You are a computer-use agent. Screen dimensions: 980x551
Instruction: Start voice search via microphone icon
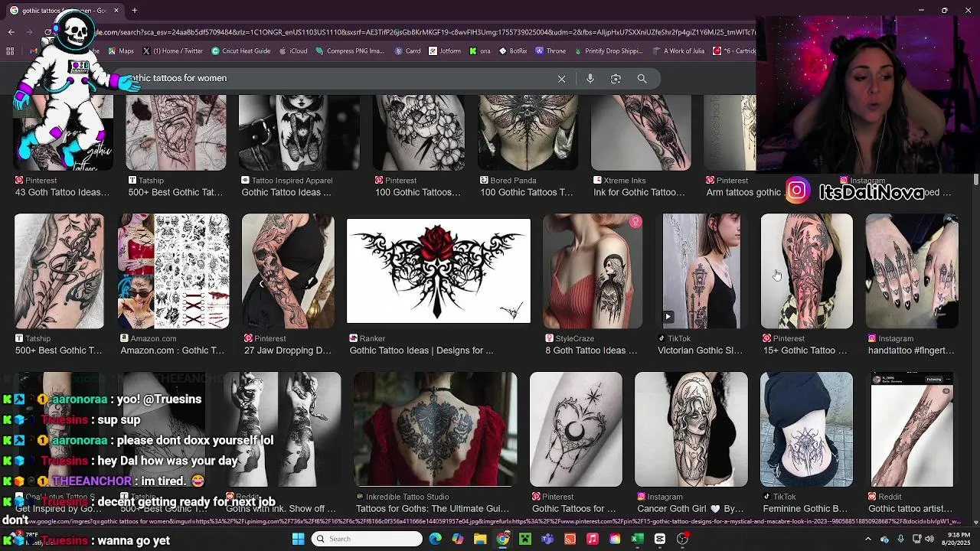coord(590,79)
